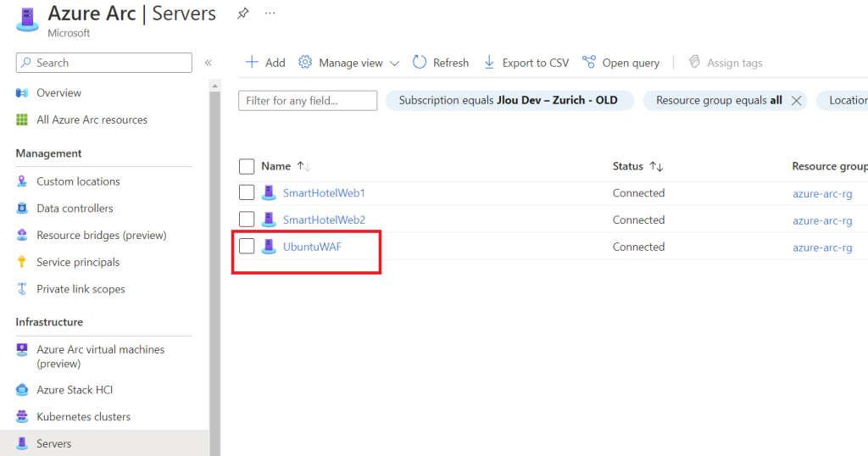The image size is (868, 456).
Task: Pin the Azure Arc Servers page
Action: 242,14
